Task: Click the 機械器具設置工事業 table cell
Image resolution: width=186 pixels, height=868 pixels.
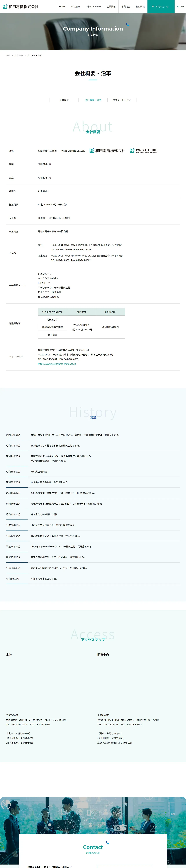Action: point(52,327)
